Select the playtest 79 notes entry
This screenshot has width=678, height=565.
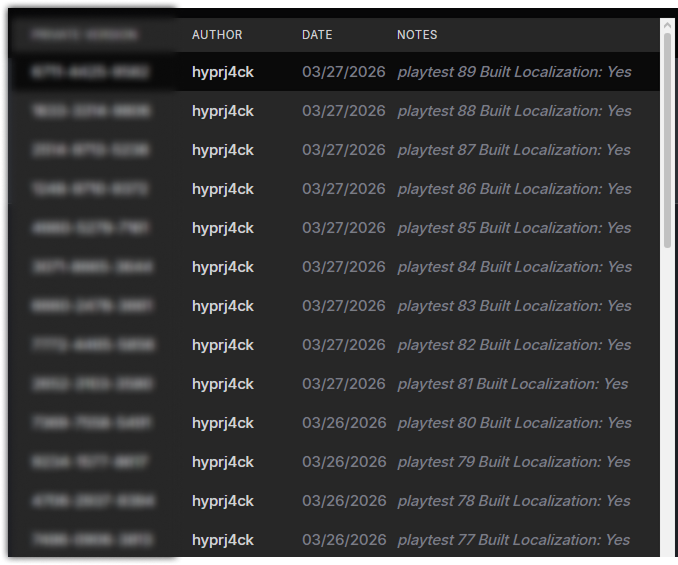click(x=514, y=462)
